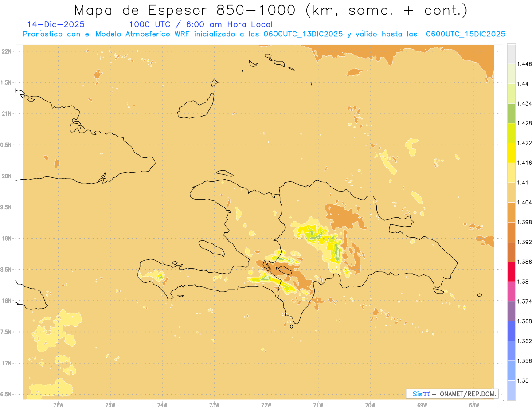Click the red legend swatch between 1.38 and 1.386

click(511, 272)
